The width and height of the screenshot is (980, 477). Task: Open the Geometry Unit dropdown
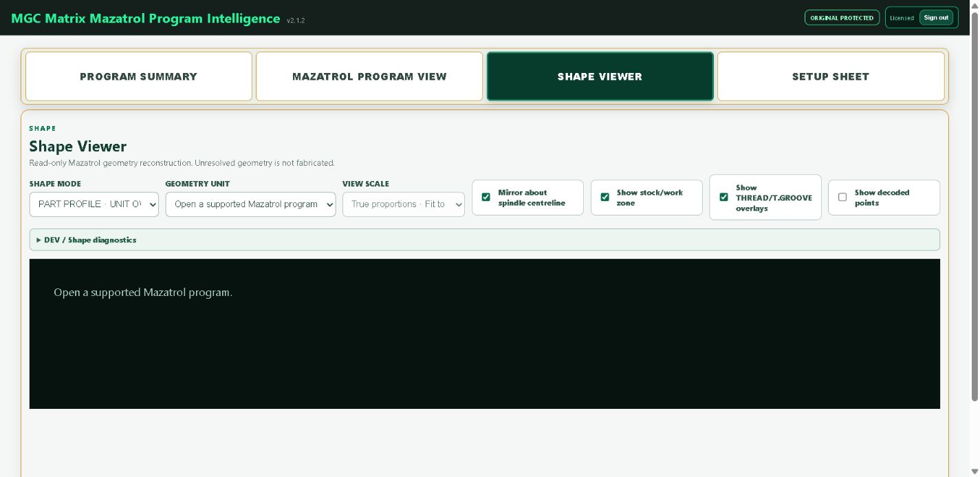(x=250, y=204)
